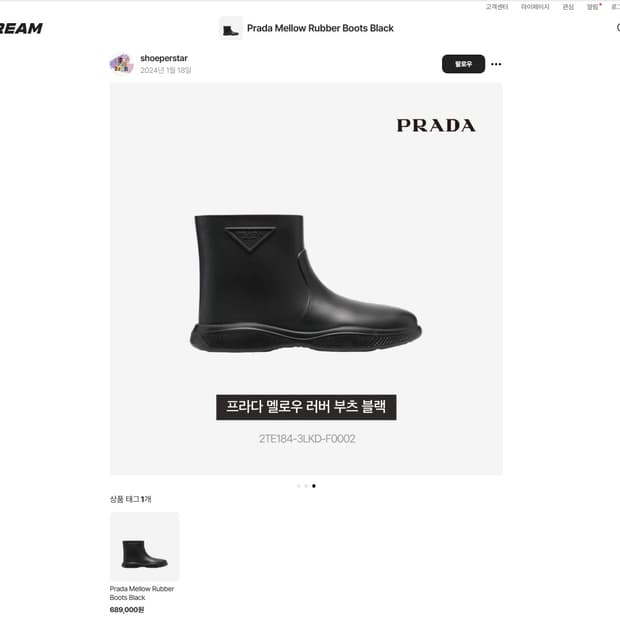The image size is (620, 620).
Task: Open 고객센터 in the top menu
Action: [497, 7]
